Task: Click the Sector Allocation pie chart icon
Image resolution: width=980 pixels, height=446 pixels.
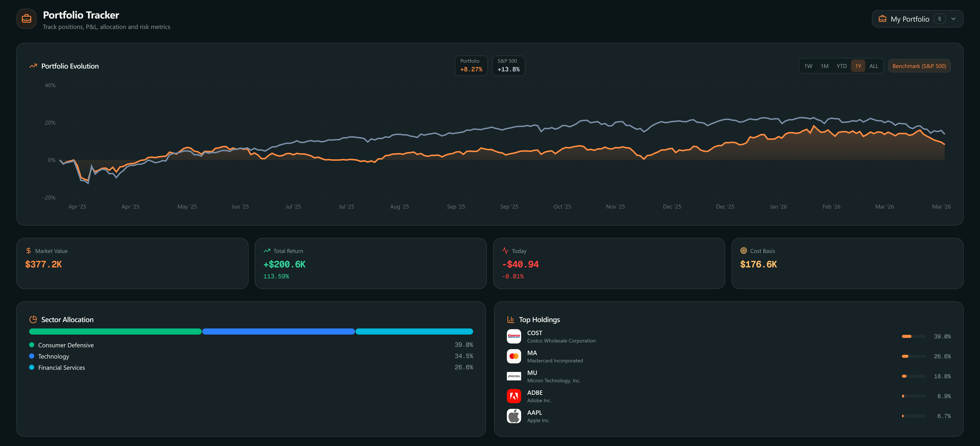Action: (x=33, y=320)
